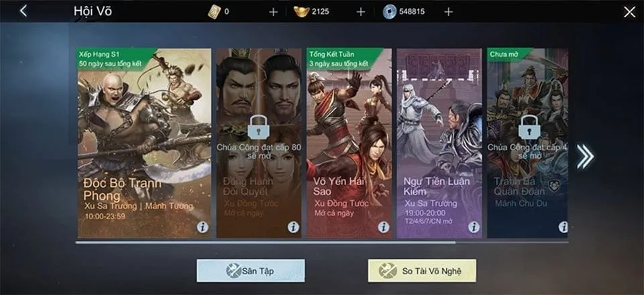Go back using the left arrow

click(x=23, y=11)
